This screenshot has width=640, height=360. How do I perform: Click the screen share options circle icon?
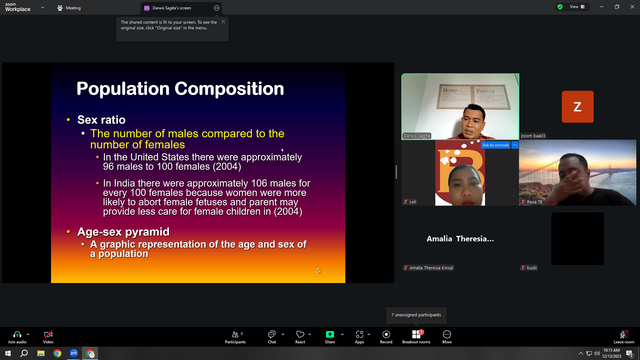point(217,8)
